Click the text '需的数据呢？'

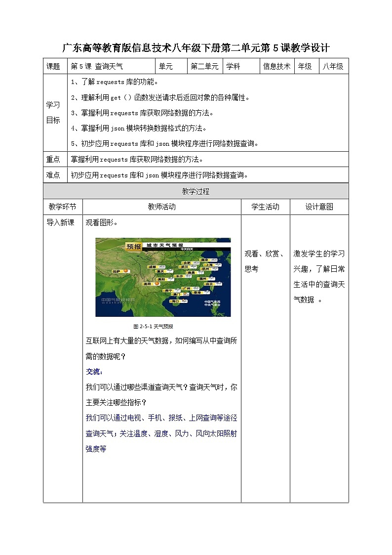click(106, 356)
